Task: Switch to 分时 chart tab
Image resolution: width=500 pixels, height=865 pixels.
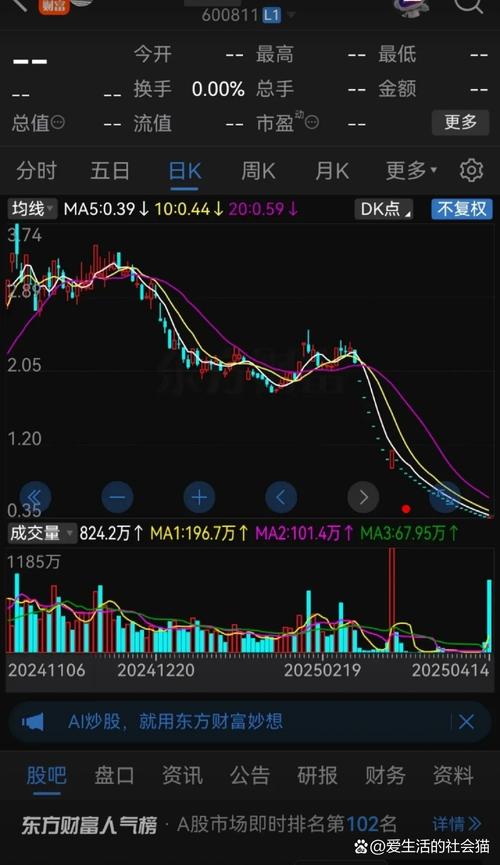Action: (x=36, y=171)
